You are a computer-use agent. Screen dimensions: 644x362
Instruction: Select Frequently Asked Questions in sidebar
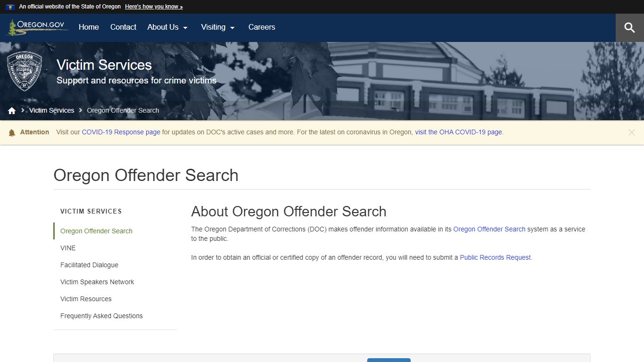point(101,316)
